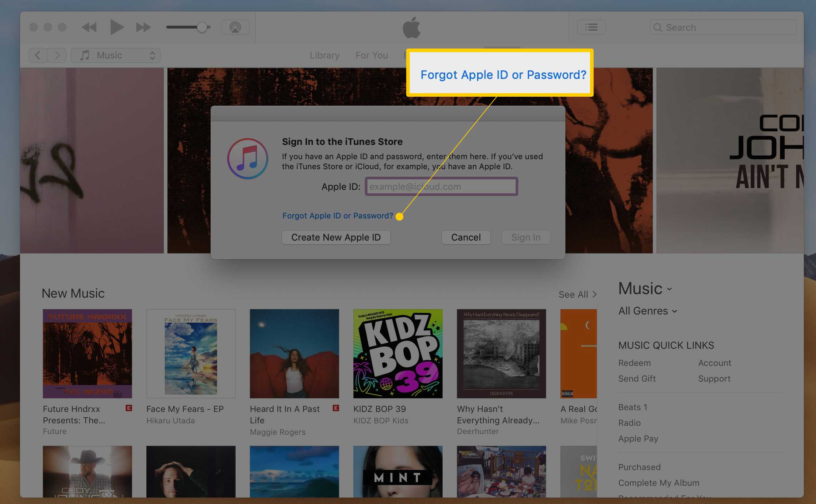The height and width of the screenshot is (504, 816).
Task: Click the play button icon
Action: pos(116,27)
